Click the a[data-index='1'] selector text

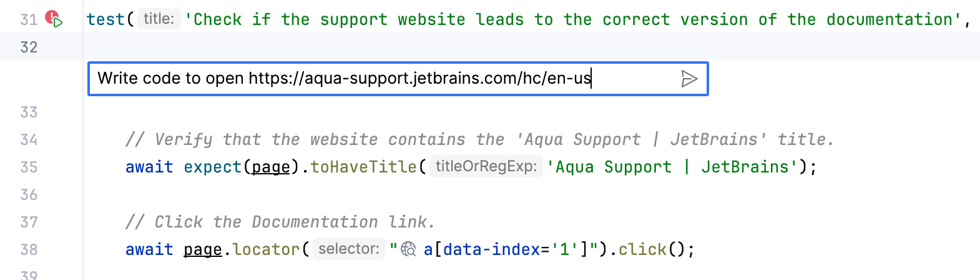[x=506, y=250]
